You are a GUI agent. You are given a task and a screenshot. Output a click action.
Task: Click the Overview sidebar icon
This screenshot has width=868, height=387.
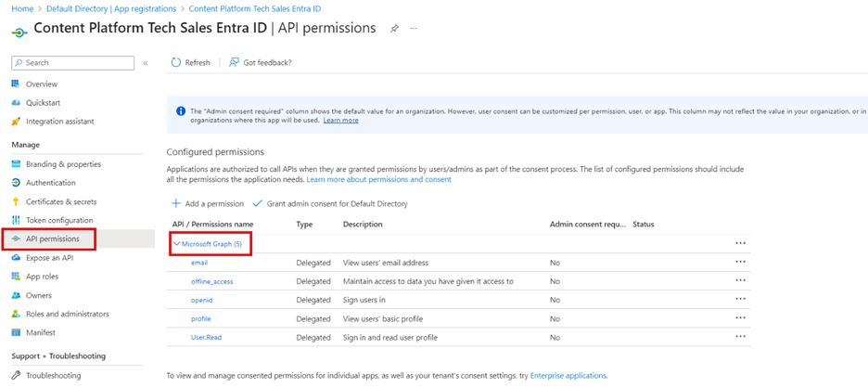click(16, 84)
